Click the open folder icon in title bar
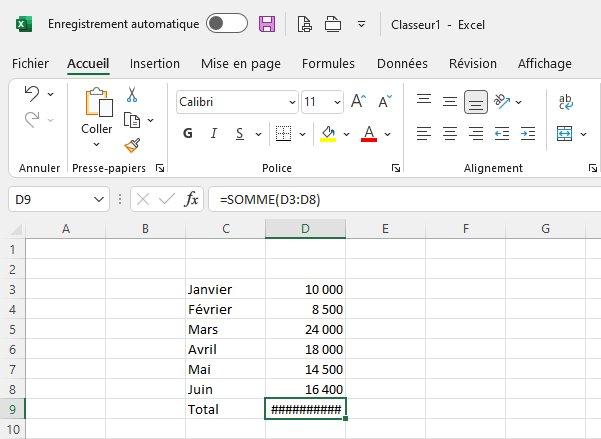This screenshot has height=439, width=601. click(333, 24)
